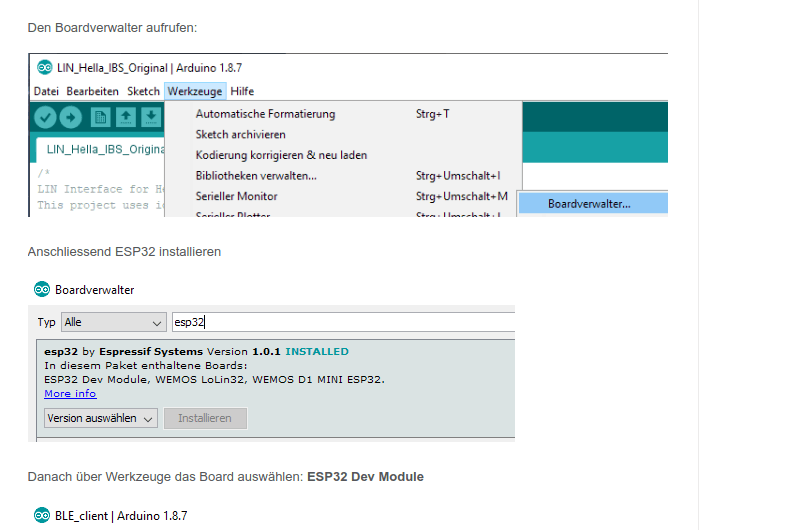Click 'Anschliessend ESP32 installieren' text
The height and width of the screenshot is (530, 810).
(x=124, y=252)
